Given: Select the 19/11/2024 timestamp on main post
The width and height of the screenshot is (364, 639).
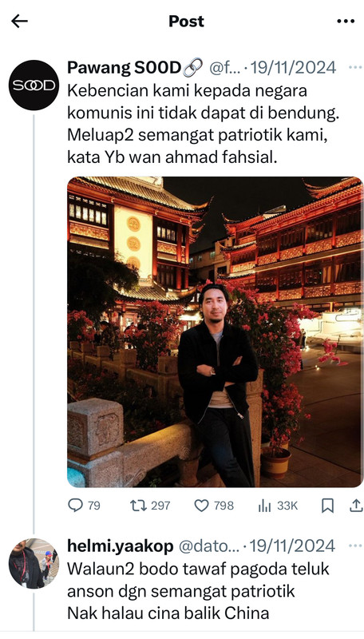Looking at the screenshot, I should pyautogui.click(x=293, y=68).
